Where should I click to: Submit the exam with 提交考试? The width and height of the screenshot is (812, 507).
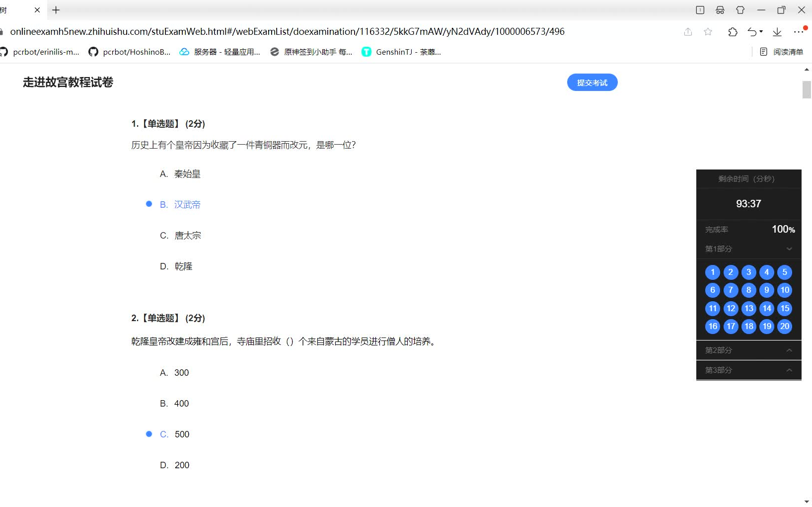coord(592,83)
